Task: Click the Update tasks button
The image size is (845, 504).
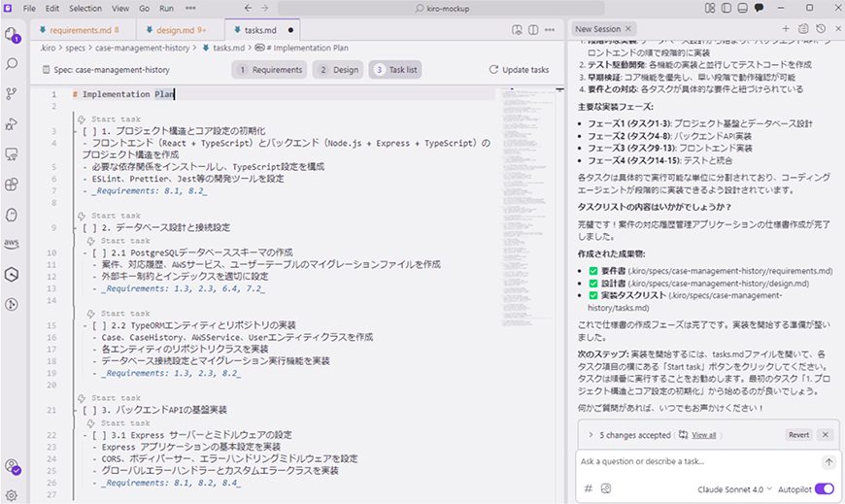Action: pyautogui.click(x=519, y=70)
